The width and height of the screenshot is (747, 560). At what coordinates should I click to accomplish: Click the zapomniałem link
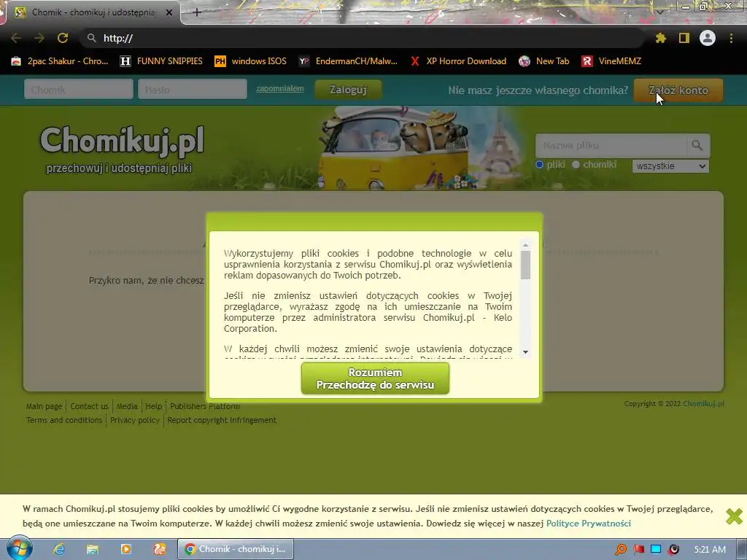click(279, 88)
